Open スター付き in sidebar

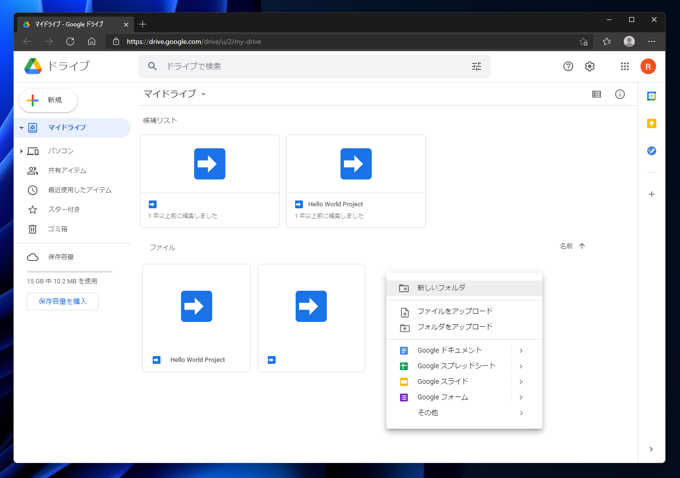tap(72, 210)
